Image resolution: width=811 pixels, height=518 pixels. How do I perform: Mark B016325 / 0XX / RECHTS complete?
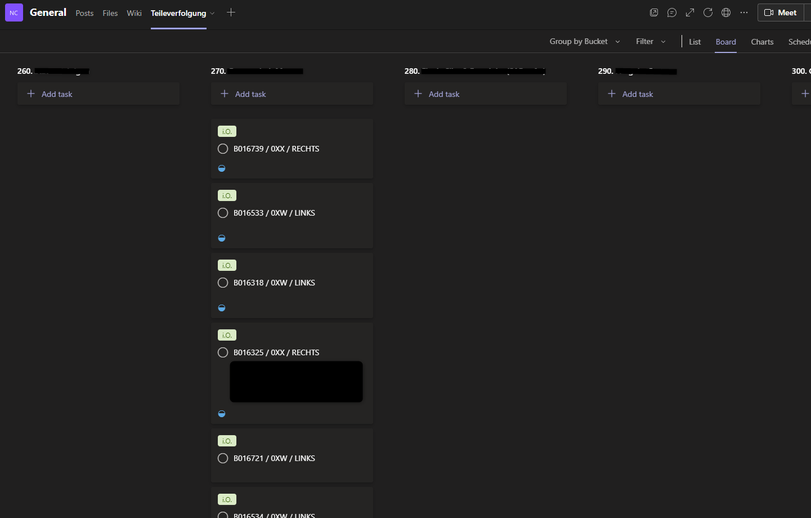click(222, 353)
